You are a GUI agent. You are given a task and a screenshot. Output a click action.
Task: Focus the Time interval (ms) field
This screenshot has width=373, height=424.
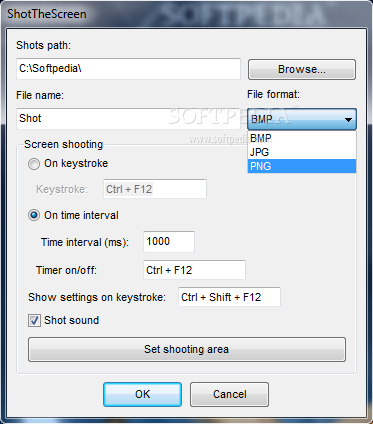pyautogui.click(x=169, y=242)
